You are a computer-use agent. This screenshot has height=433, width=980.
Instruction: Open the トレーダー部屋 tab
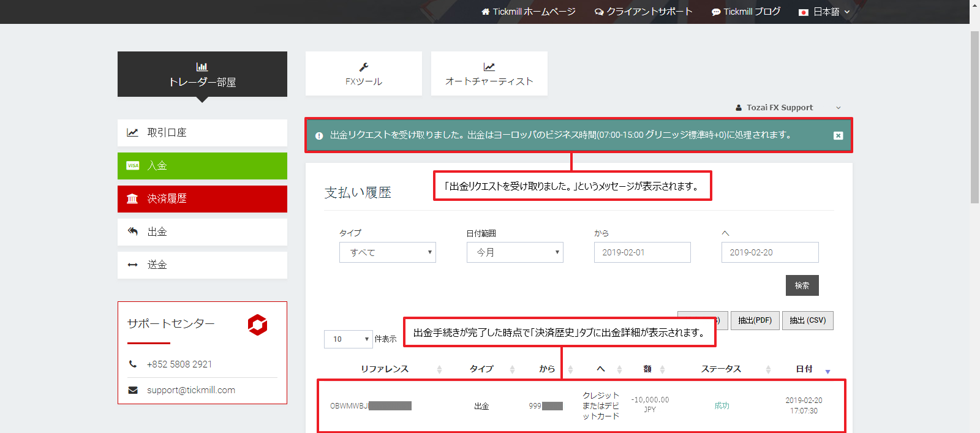(x=202, y=74)
